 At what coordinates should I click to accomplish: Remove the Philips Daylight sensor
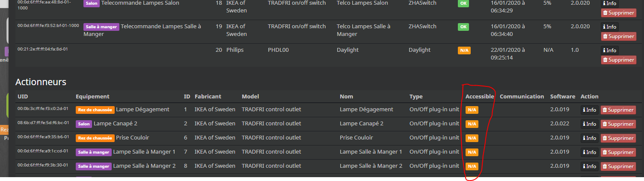618,60
